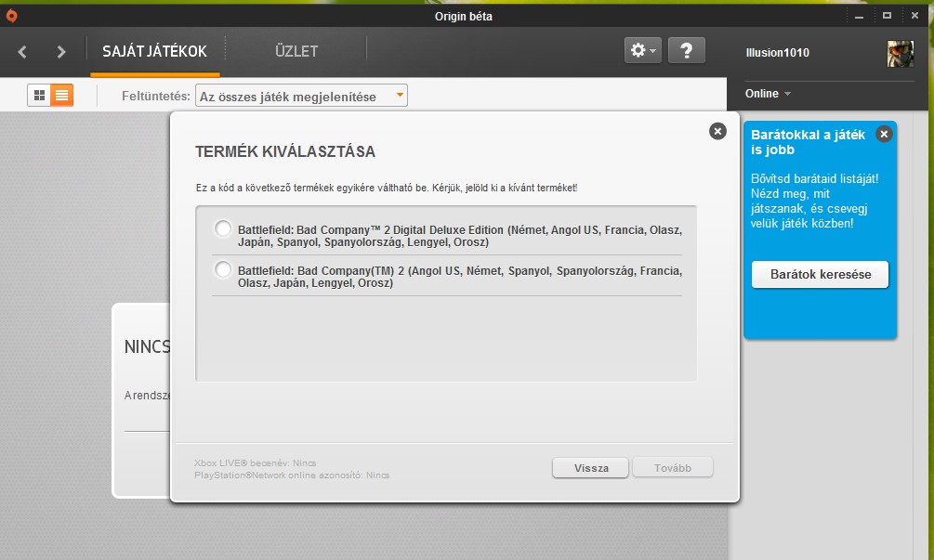The height and width of the screenshot is (560, 934).
Task: Close the Origin béta window
Action: pos(914,16)
